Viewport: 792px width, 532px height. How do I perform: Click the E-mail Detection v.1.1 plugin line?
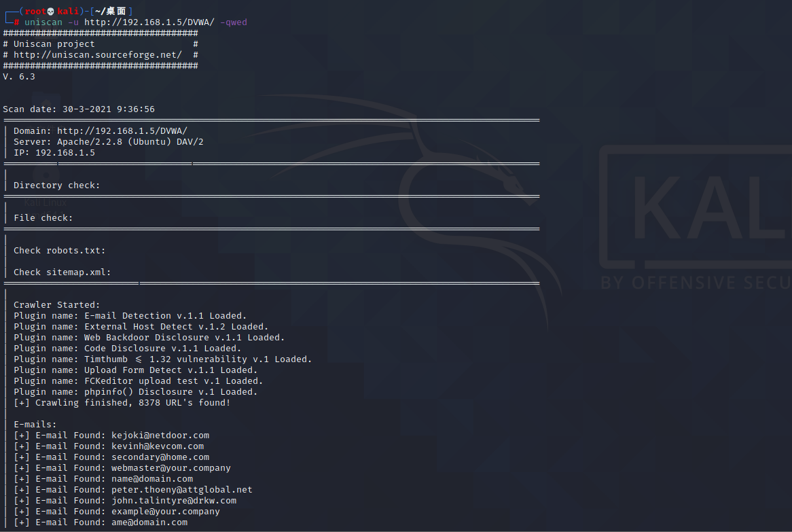tap(130, 316)
